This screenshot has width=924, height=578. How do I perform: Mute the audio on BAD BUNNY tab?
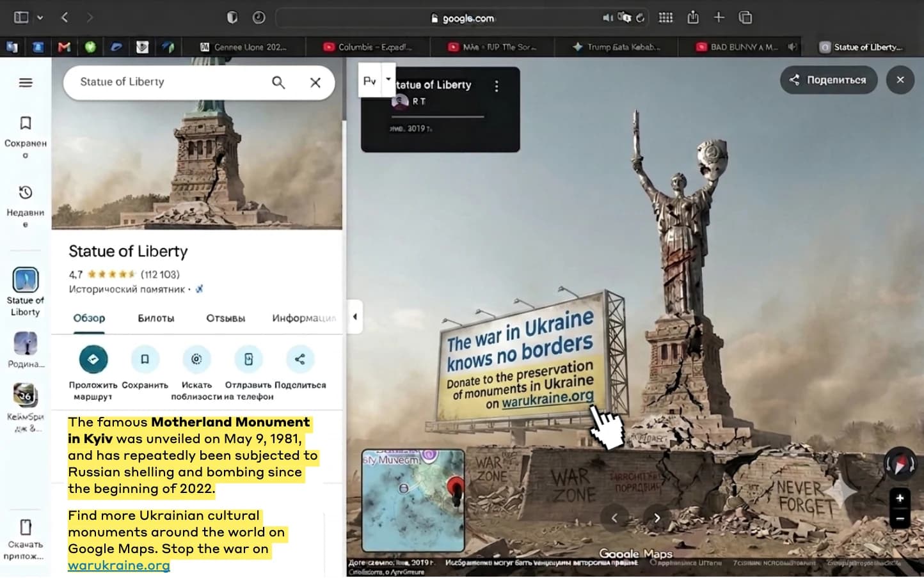point(792,47)
